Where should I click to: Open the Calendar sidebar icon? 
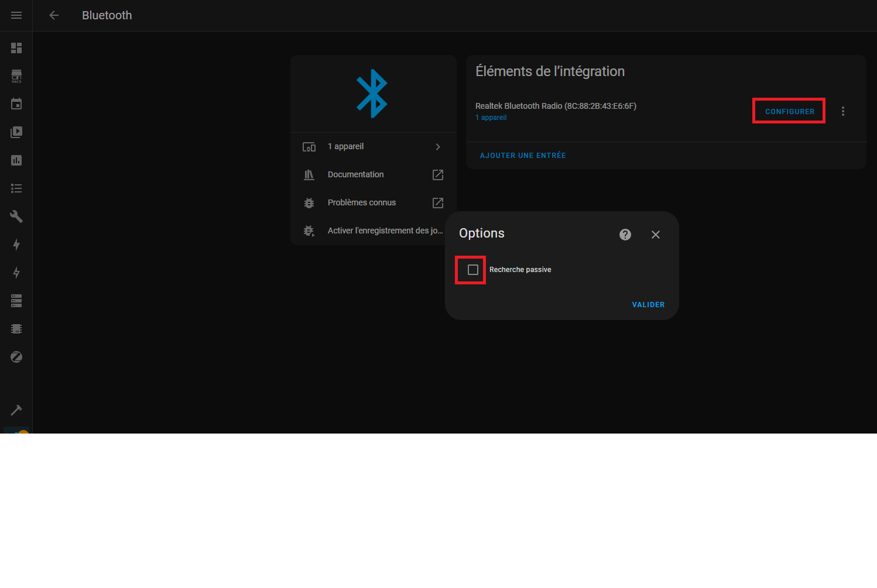tap(16, 104)
